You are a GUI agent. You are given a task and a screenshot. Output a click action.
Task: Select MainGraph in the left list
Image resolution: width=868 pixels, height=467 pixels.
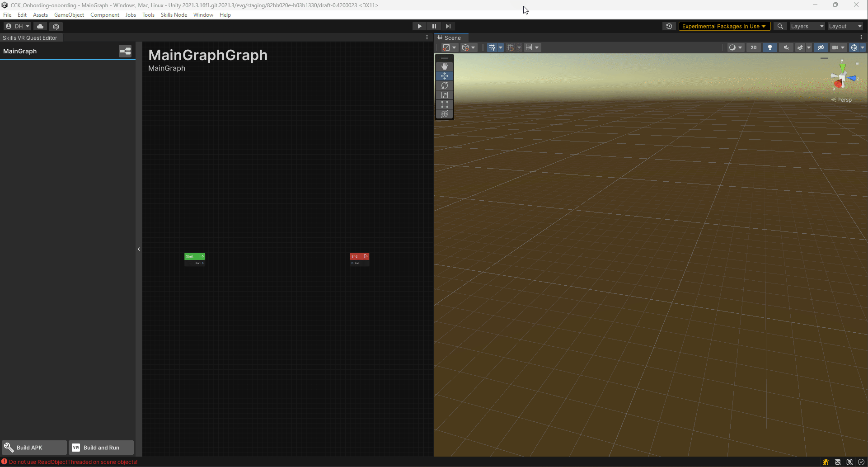click(x=20, y=51)
